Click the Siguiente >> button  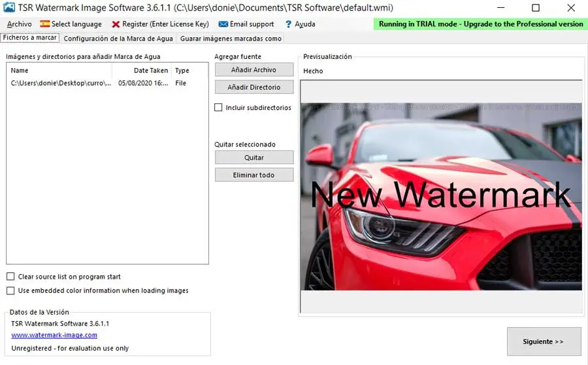pos(544,341)
